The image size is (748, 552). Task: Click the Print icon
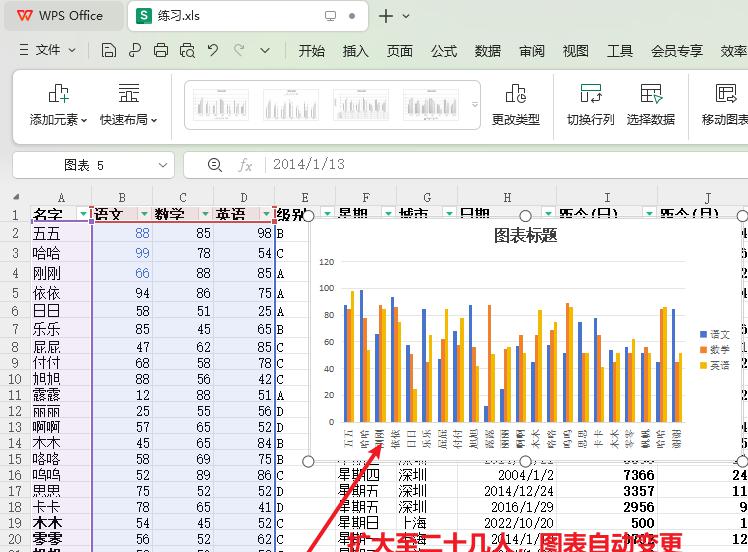161,50
